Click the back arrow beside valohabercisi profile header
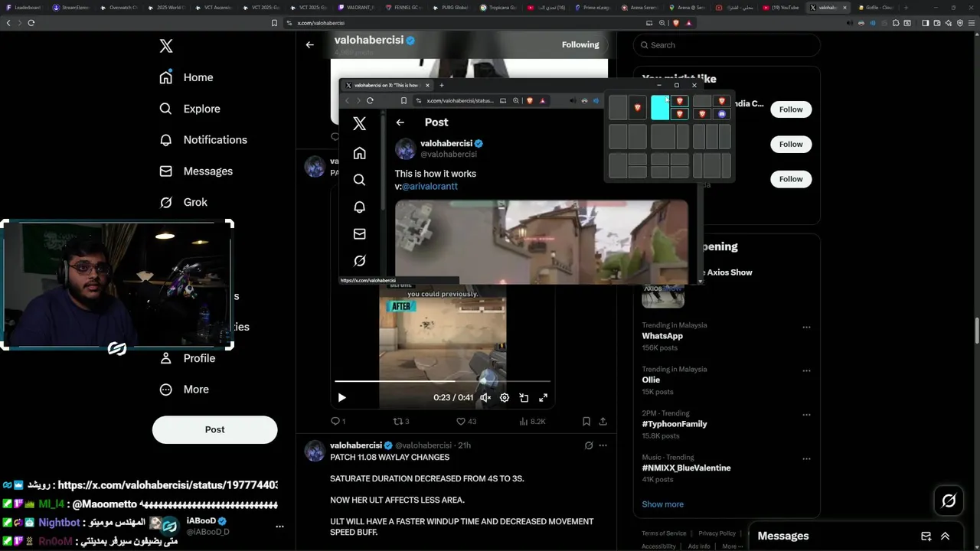Image resolution: width=980 pixels, height=551 pixels. click(x=309, y=44)
